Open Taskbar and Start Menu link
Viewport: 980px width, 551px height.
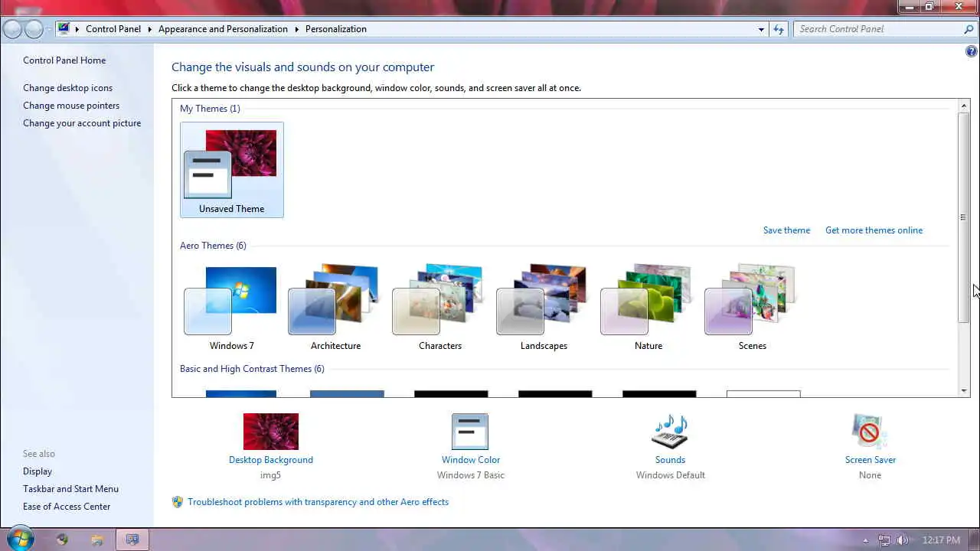[70, 489]
